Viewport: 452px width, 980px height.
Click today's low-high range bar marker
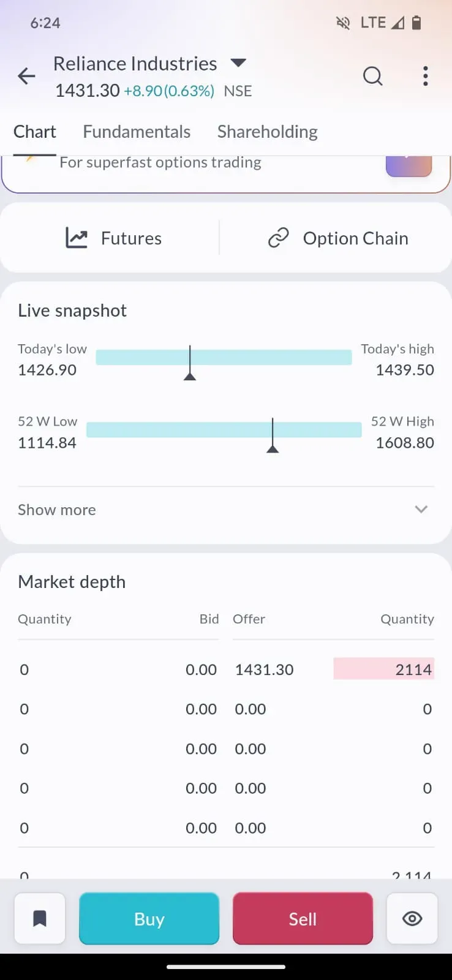coord(190,363)
